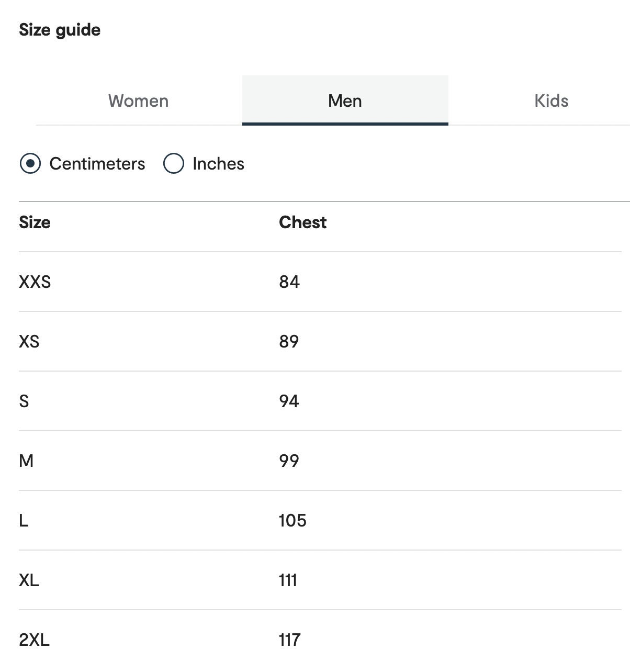The image size is (630, 672).
Task: Click the S size row
Action: 320,401
